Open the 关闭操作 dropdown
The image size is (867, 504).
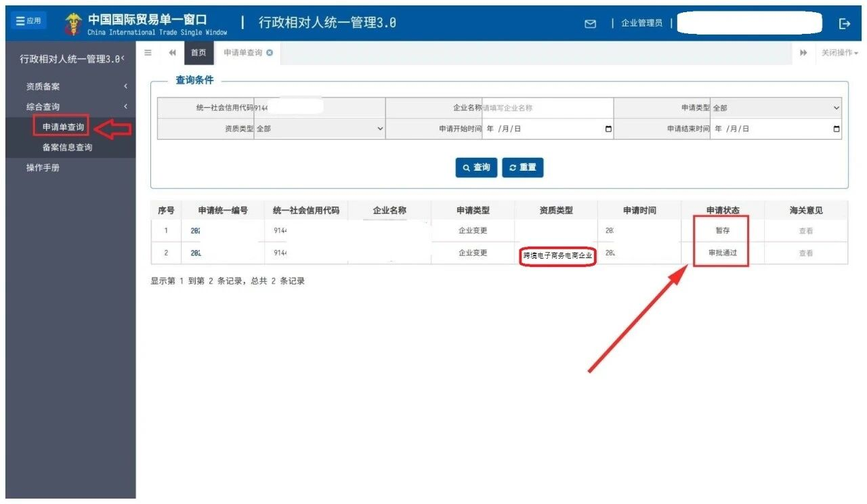click(838, 52)
